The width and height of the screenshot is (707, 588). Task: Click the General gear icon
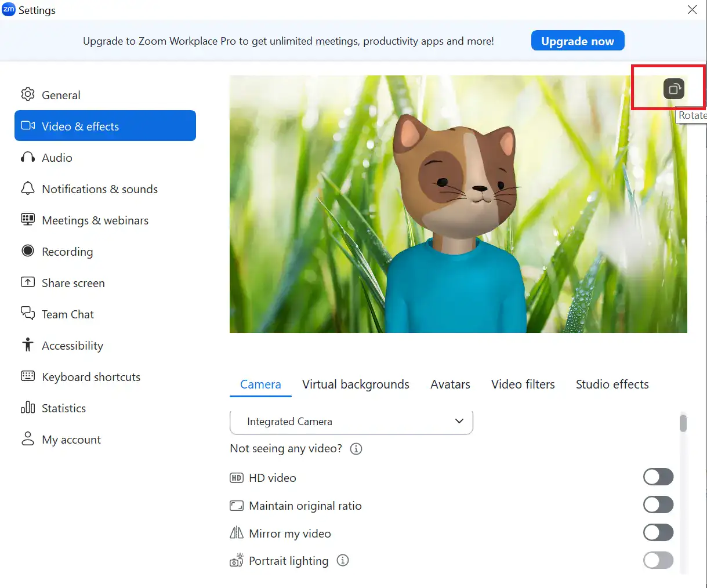tap(28, 94)
